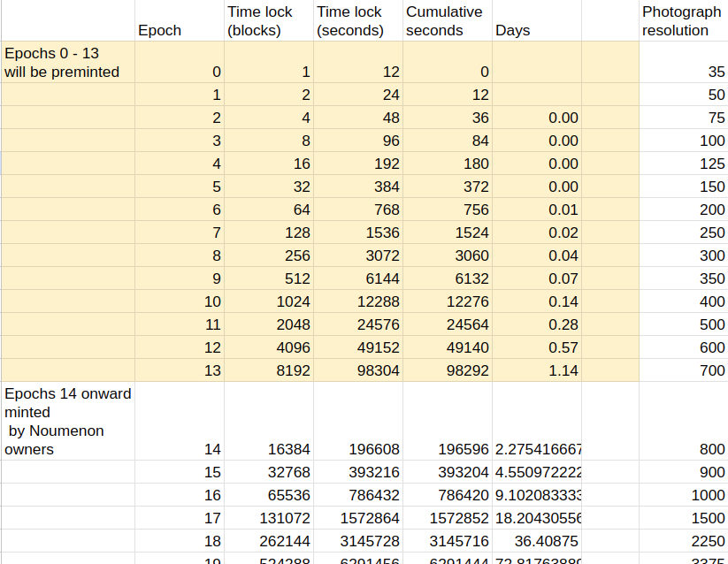Click the 'Epochs 14 onward minted' note cell
The height and width of the screenshot is (564, 728).
(x=67, y=422)
